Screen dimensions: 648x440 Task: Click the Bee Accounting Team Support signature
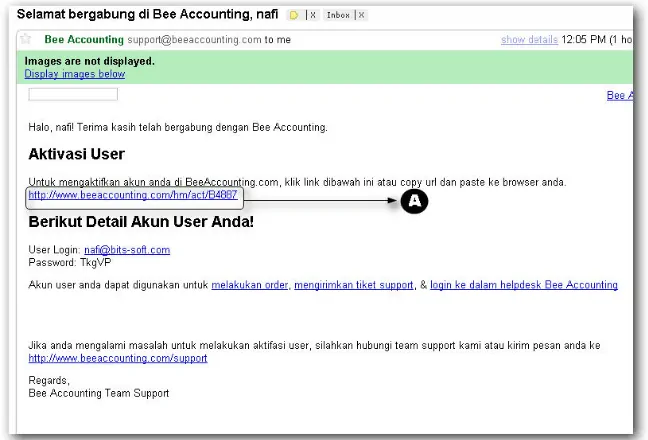[99, 393]
